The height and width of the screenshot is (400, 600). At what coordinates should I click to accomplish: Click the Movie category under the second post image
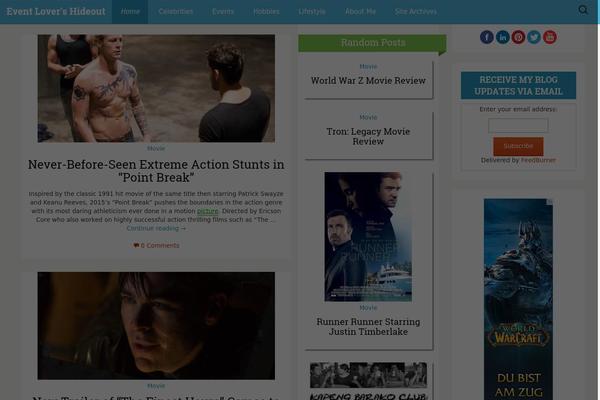[x=156, y=386]
